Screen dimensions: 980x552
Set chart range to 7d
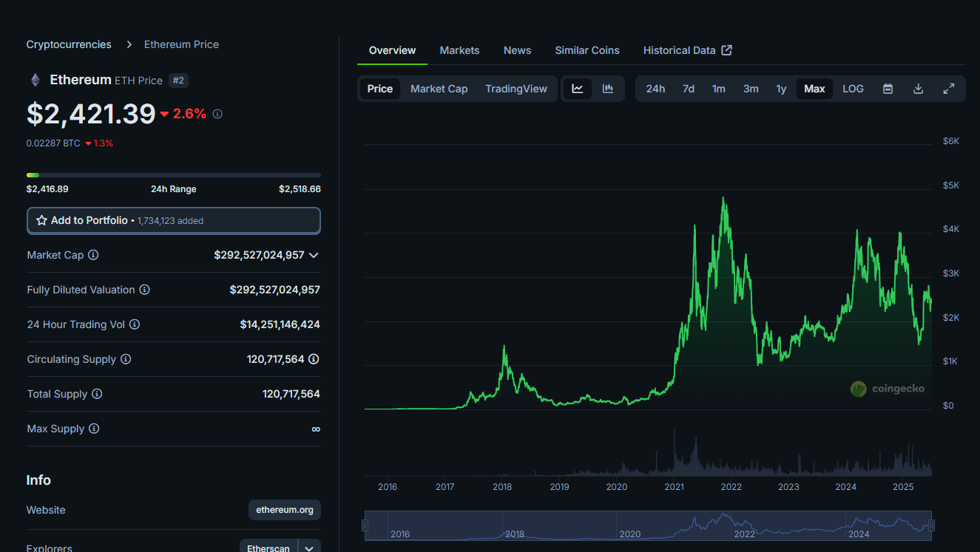pyautogui.click(x=689, y=89)
